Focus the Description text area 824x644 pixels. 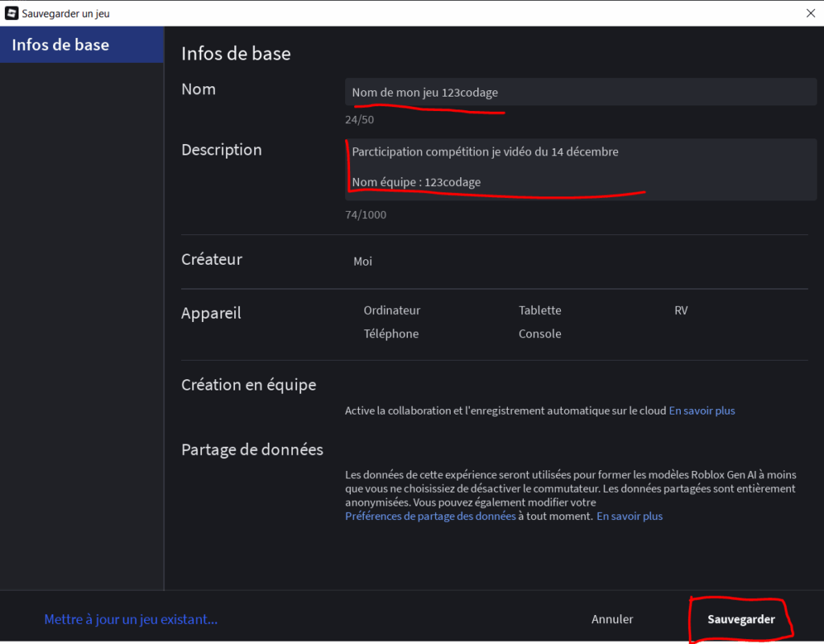579,167
